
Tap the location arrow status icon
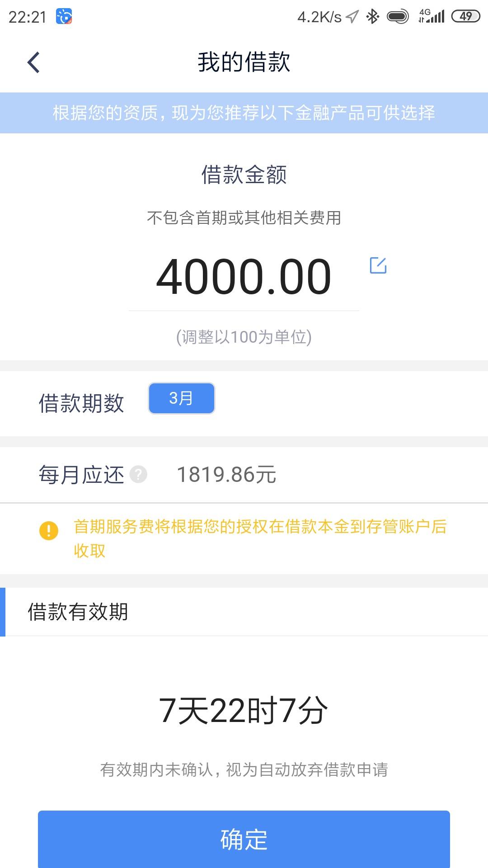(x=352, y=17)
